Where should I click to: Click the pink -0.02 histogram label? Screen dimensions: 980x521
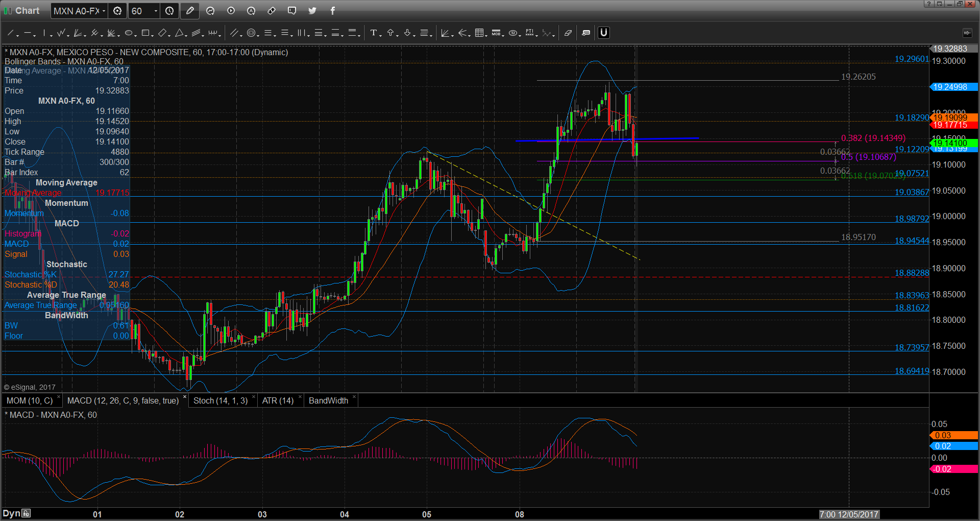pyautogui.click(x=953, y=469)
